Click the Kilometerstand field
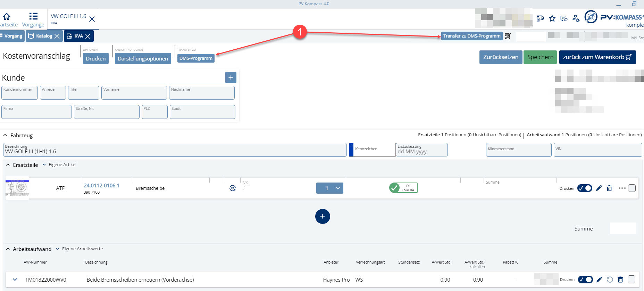Screen dimensions: 644x291 point(519,150)
